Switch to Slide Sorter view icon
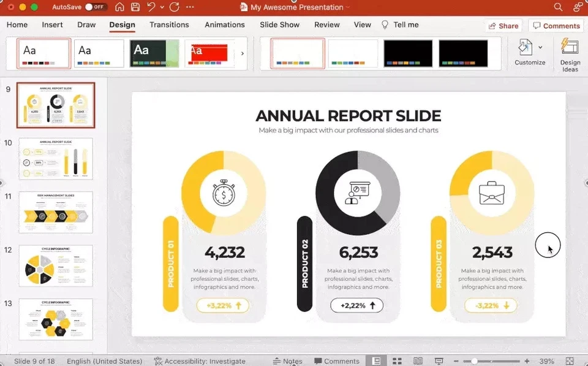The image size is (588, 366). 397,360
